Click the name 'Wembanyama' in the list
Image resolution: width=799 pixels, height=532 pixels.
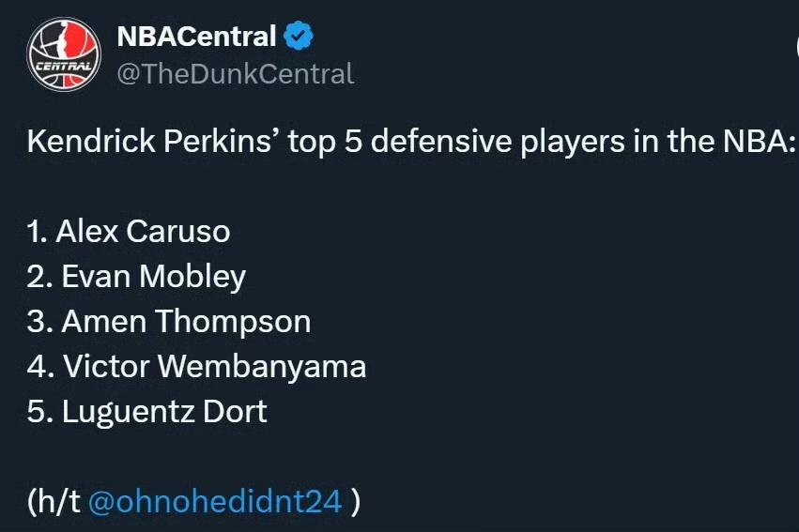pyautogui.click(x=262, y=366)
